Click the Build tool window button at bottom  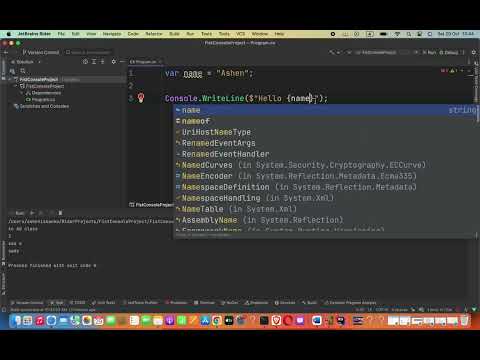310,303
